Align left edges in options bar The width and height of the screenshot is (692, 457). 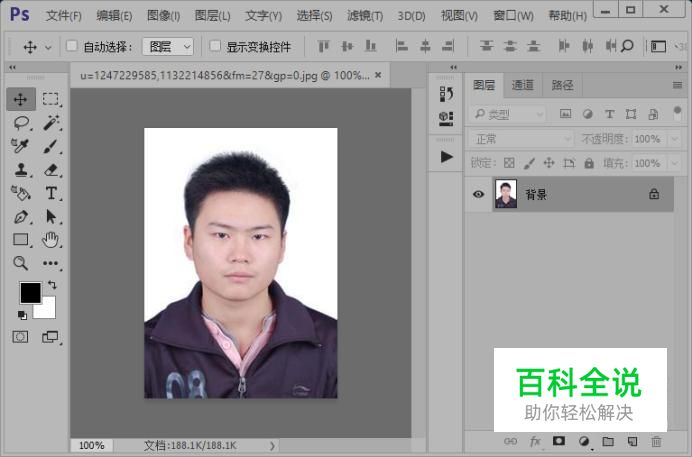click(402, 46)
